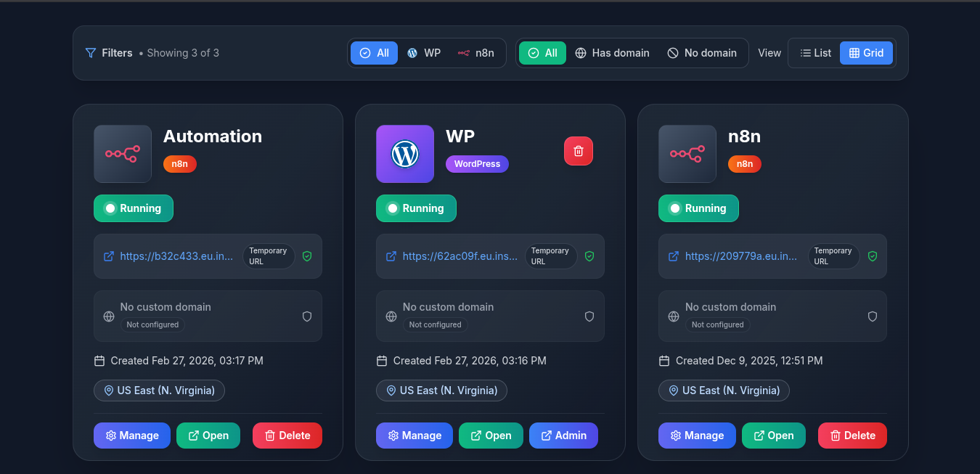Open the https://b32c433.eu.in... link
This screenshot has width=980, height=474.
coord(176,256)
